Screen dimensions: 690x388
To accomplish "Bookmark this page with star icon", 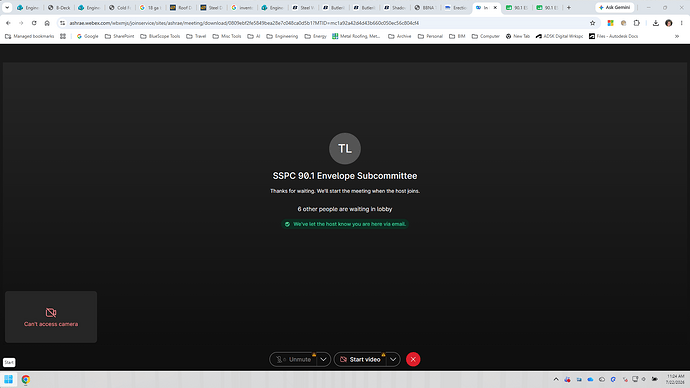I will click(592, 23).
